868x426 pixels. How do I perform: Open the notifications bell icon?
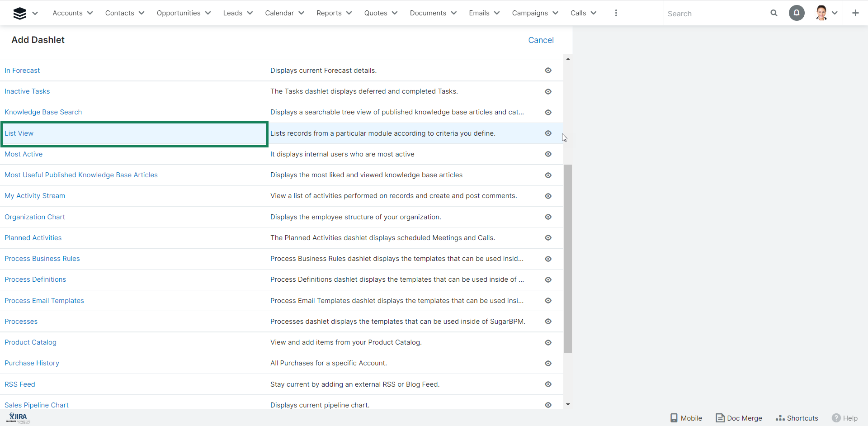click(x=797, y=13)
